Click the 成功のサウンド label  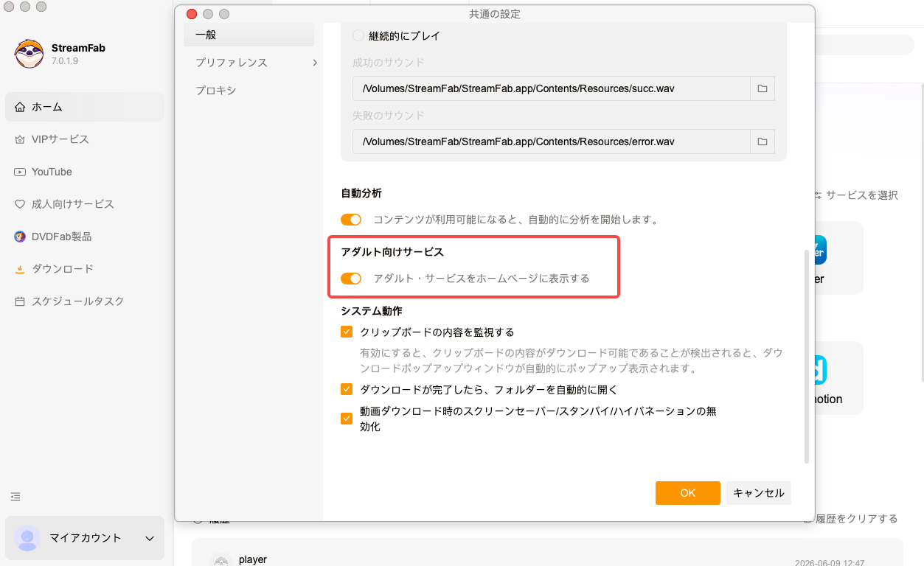point(389,63)
